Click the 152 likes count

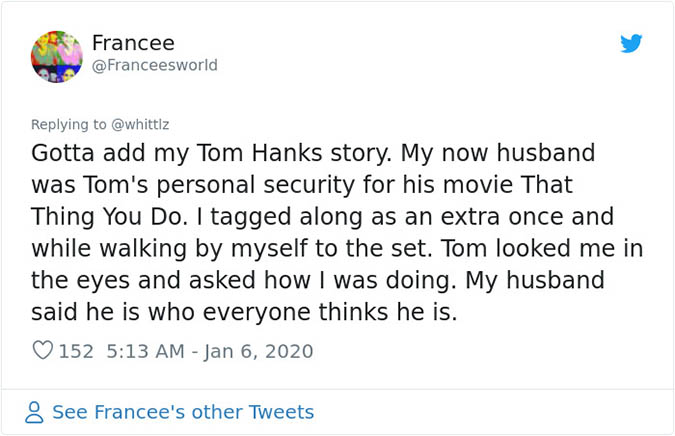click(76, 351)
